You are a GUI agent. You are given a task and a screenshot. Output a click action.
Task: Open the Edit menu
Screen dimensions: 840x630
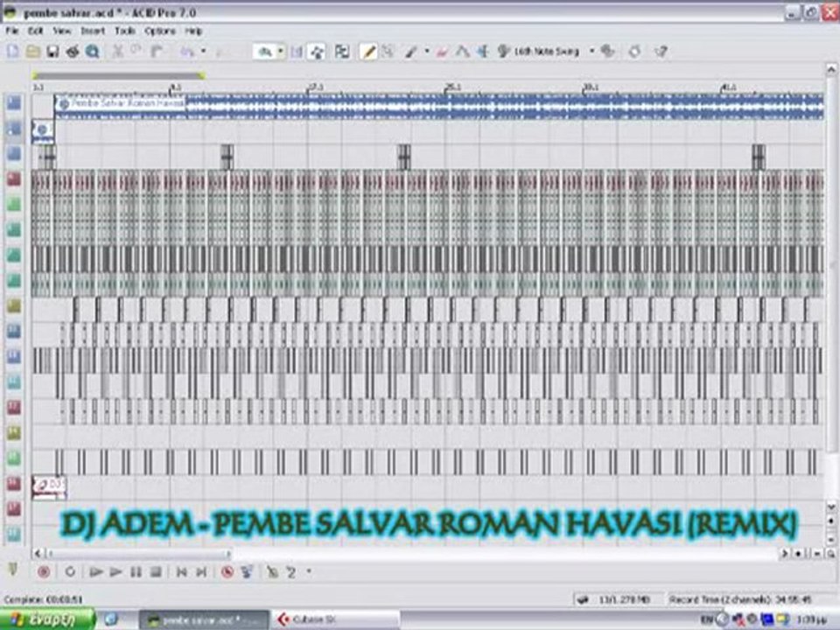tap(35, 31)
